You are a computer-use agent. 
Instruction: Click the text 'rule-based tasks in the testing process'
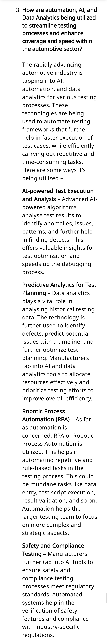point(58,472)
